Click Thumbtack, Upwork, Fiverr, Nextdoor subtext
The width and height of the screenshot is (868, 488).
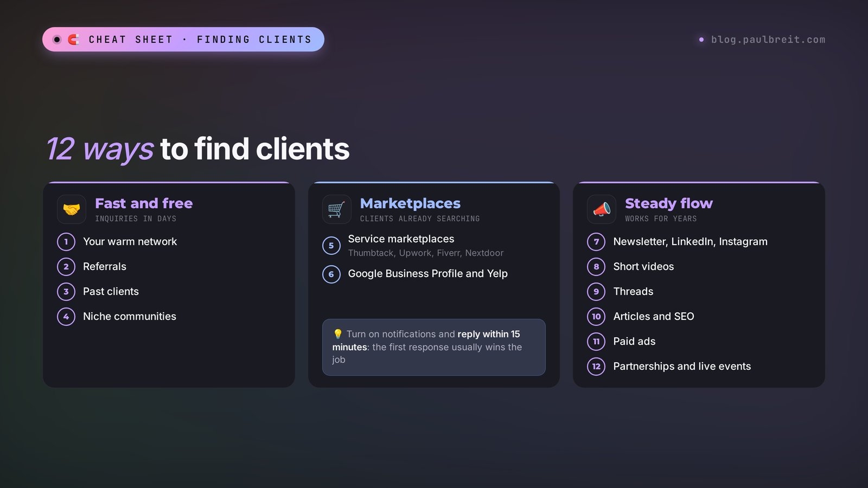426,253
